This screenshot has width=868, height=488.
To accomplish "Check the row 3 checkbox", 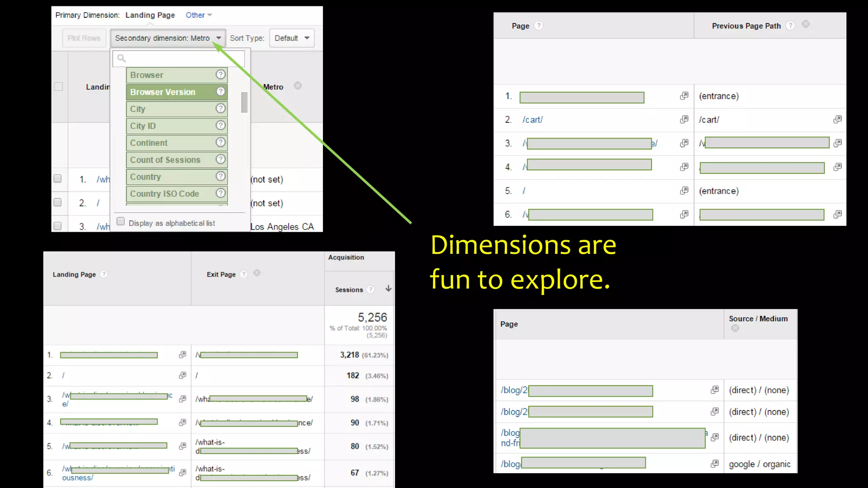I will (x=58, y=226).
